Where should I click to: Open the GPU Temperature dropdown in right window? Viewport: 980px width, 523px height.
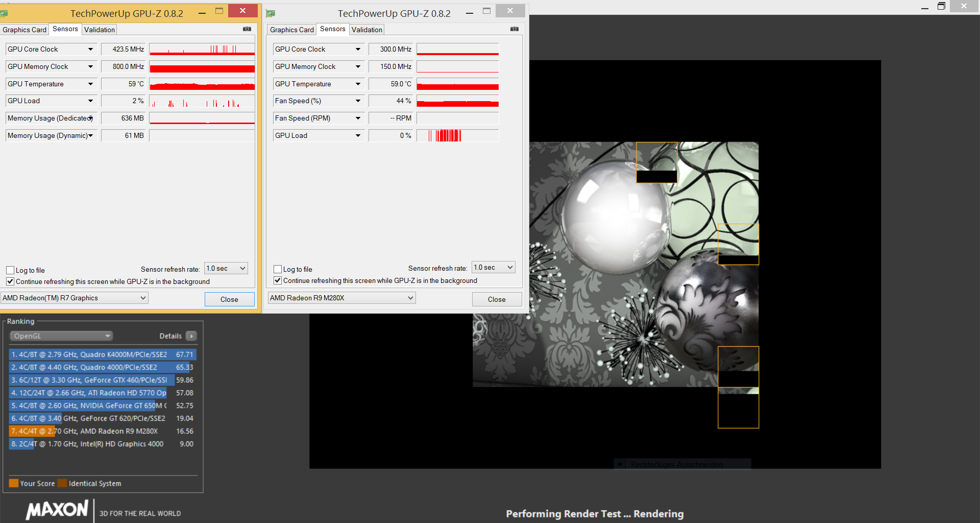358,84
